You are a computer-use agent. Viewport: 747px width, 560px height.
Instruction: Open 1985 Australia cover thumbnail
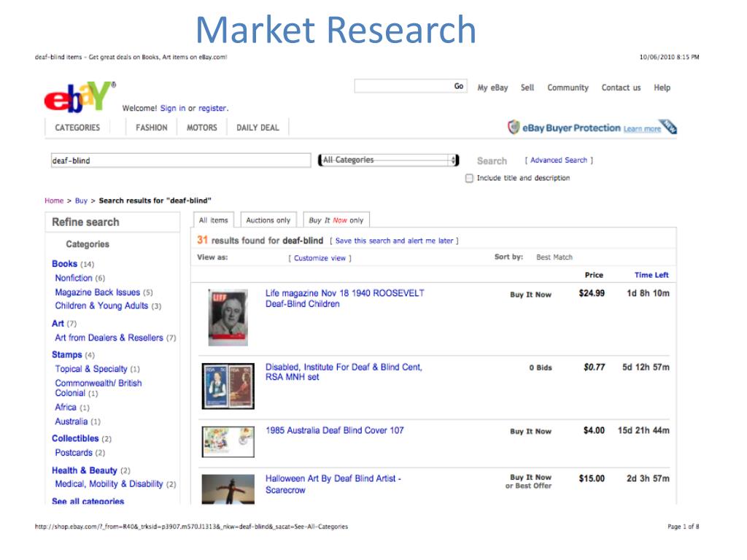click(x=228, y=442)
